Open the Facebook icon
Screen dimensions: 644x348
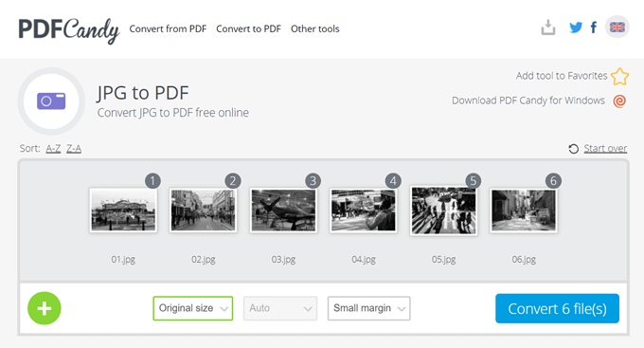[x=594, y=27]
